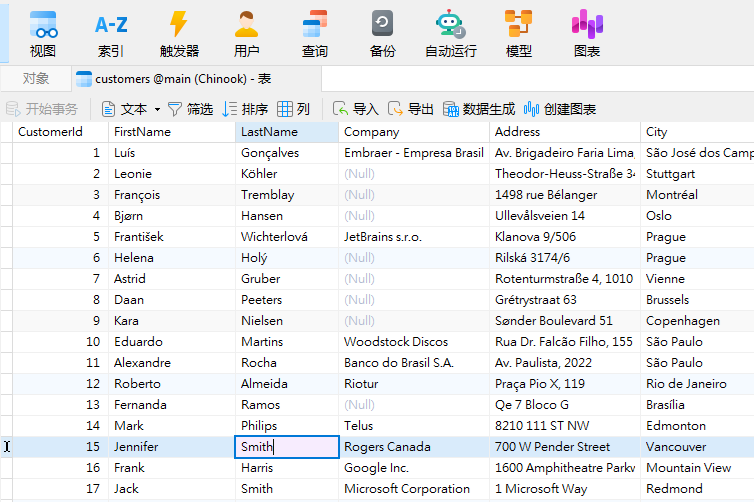754x502 pixels.
Task: Click the 导入 import button
Action: [x=355, y=109]
